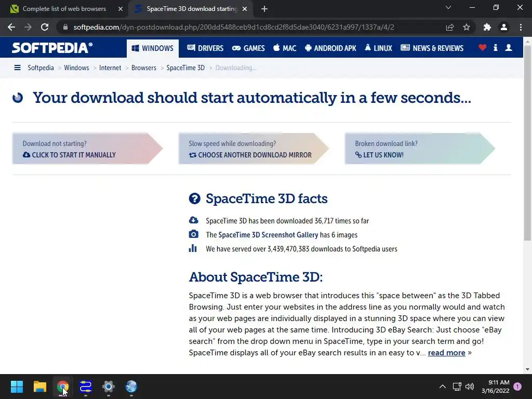This screenshot has height=399, width=532.
Task: Open the GAMES section
Action: coord(248,48)
